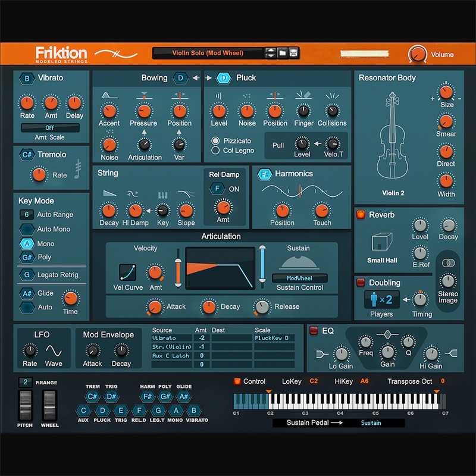Click the Vel Curve graph icon

[127, 272]
